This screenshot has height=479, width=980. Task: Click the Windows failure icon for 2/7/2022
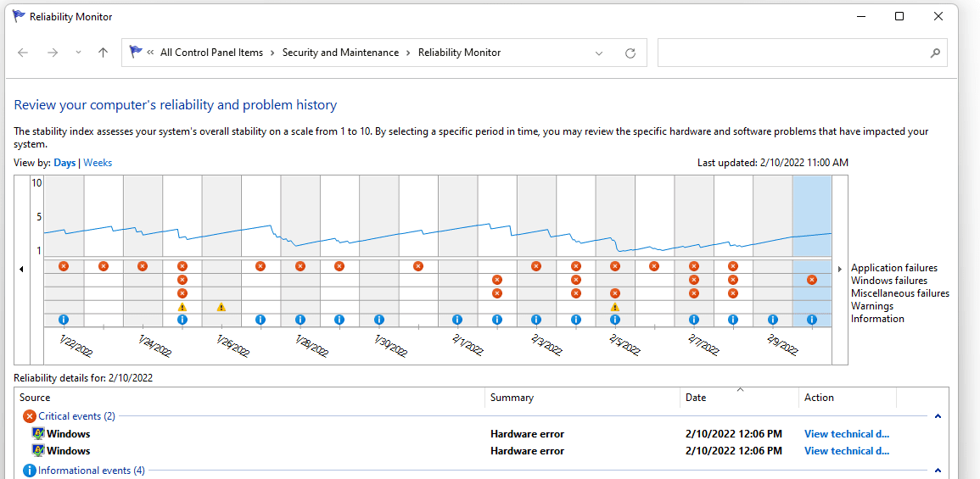point(694,280)
